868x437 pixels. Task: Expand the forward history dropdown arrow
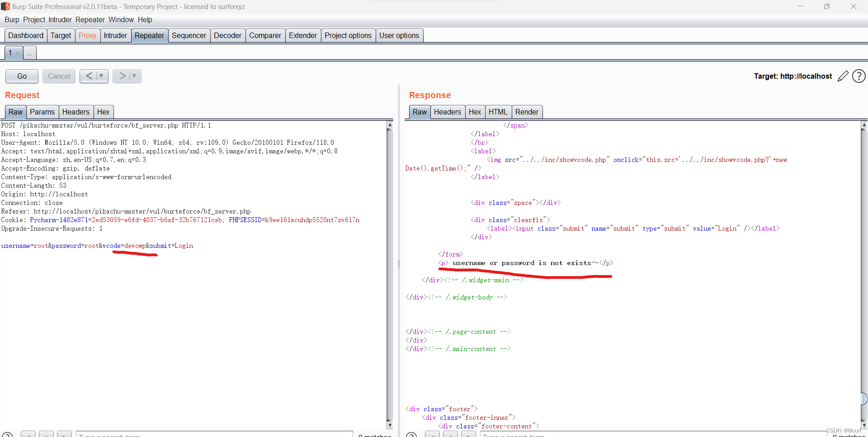click(134, 76)
